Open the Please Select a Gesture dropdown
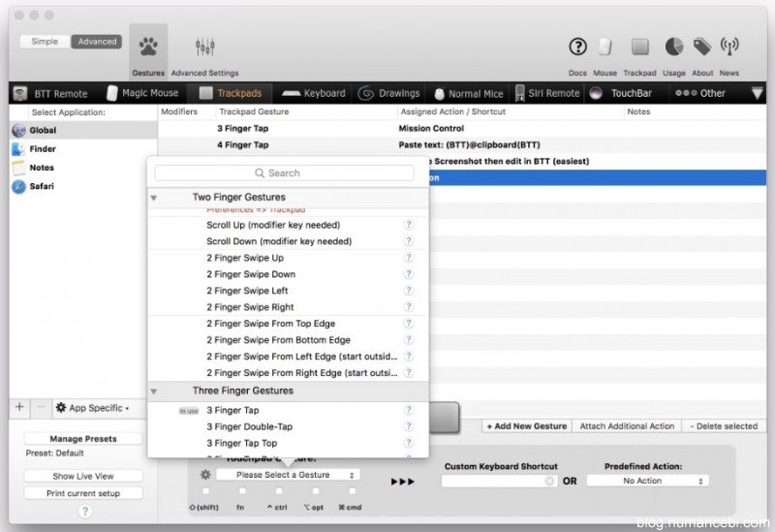Screen dimensions: 775x532 coord(288,475)
